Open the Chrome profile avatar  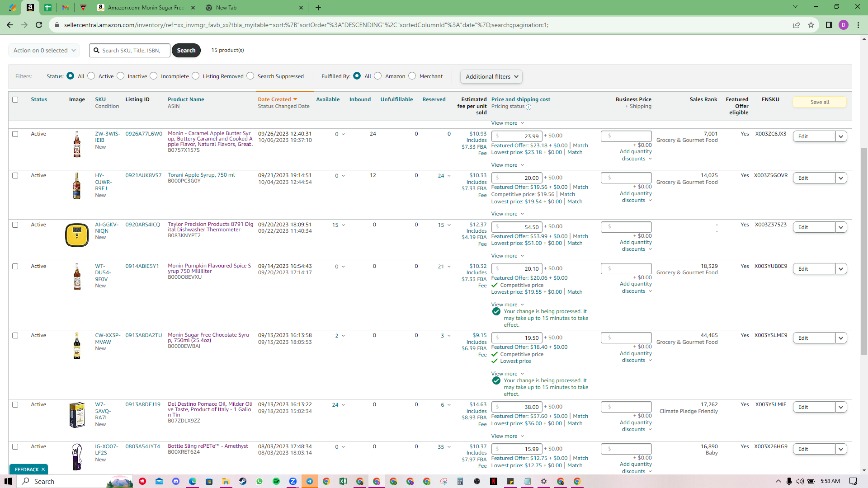(844, 25)
